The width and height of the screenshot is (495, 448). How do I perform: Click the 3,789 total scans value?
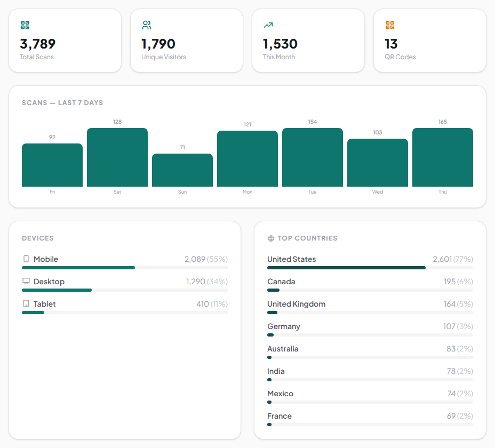point(37,44)
